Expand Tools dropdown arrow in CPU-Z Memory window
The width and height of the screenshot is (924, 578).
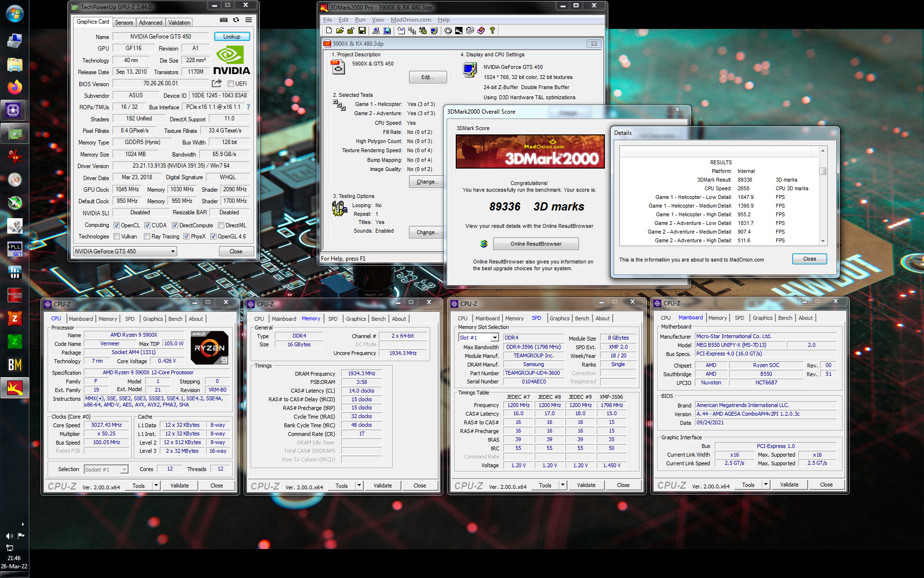[359, 486]
